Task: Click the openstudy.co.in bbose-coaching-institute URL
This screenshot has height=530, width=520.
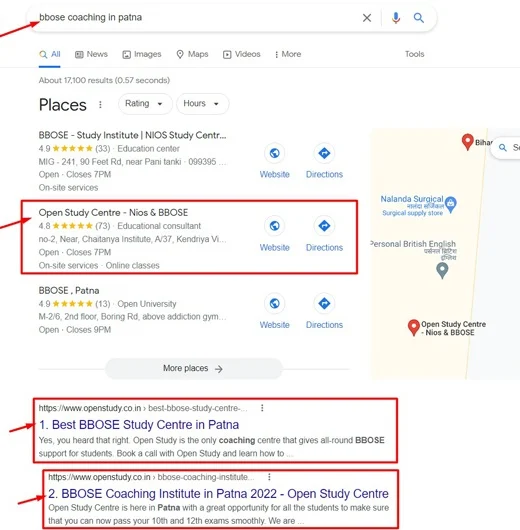Action: point(151,477)
